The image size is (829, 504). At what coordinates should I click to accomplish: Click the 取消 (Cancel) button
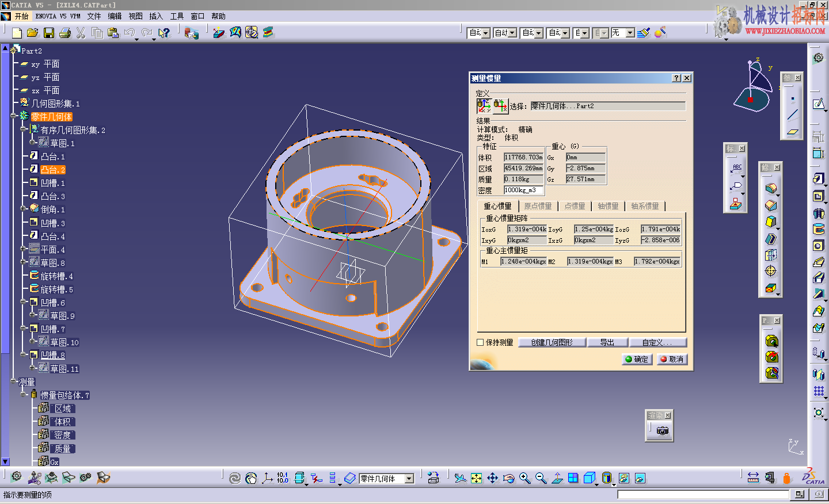(x=671, y=359)
